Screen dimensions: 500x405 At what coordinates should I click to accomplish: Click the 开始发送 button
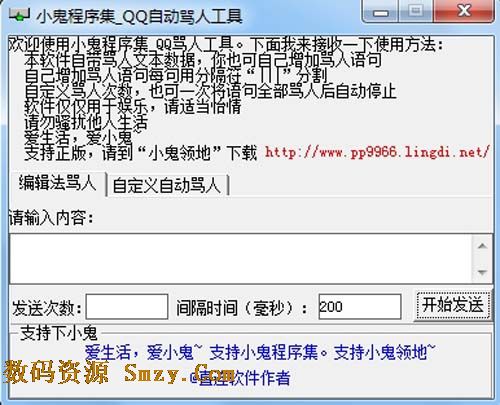tap(453, 305)
